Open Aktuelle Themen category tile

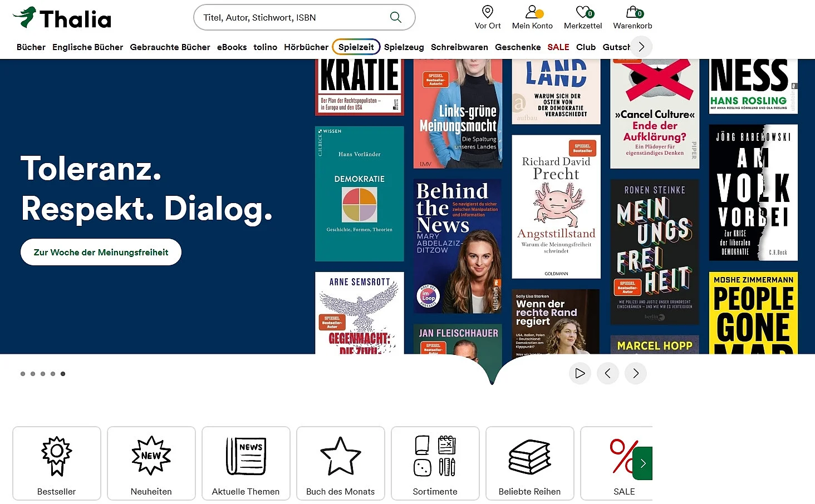(246, 463)
